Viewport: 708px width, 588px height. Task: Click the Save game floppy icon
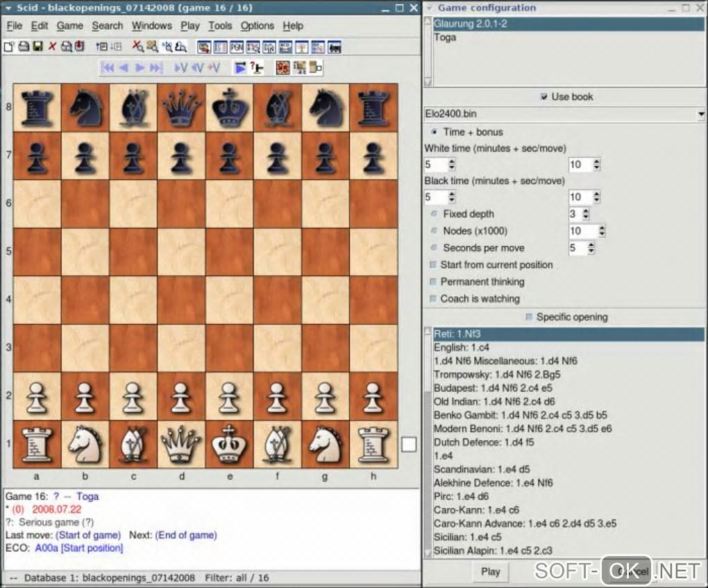click(38, 47)
